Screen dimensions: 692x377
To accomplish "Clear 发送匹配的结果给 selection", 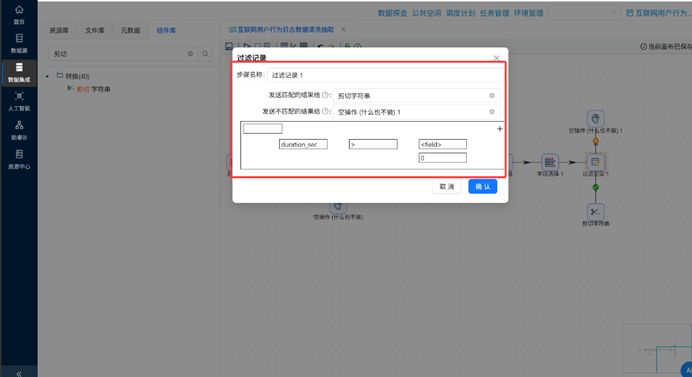I will 492,95.
